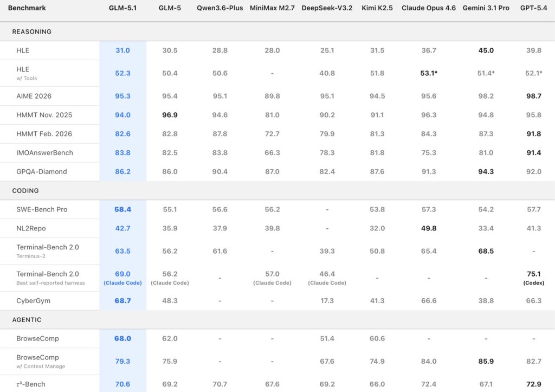Select the GPQA-Diamond row label
Screen dimensions: 555x392
[x=42, y=172]
